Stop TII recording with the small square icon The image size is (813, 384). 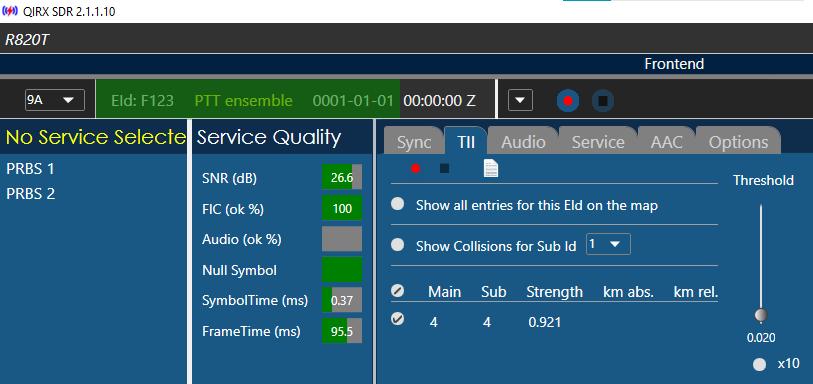click(x=444, y=168)
